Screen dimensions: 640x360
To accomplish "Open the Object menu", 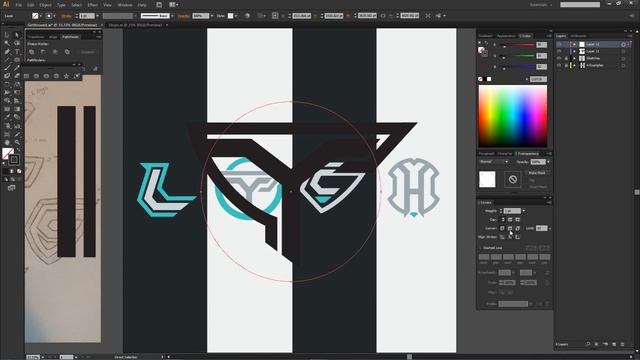I will coord(45,5).
